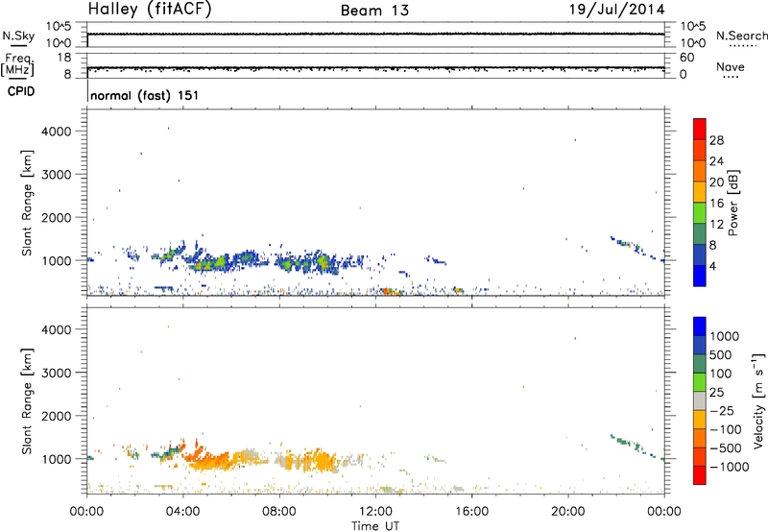The image size is (768, 532).
Task: Click the 'Beam 13' label
Action: 374,11
